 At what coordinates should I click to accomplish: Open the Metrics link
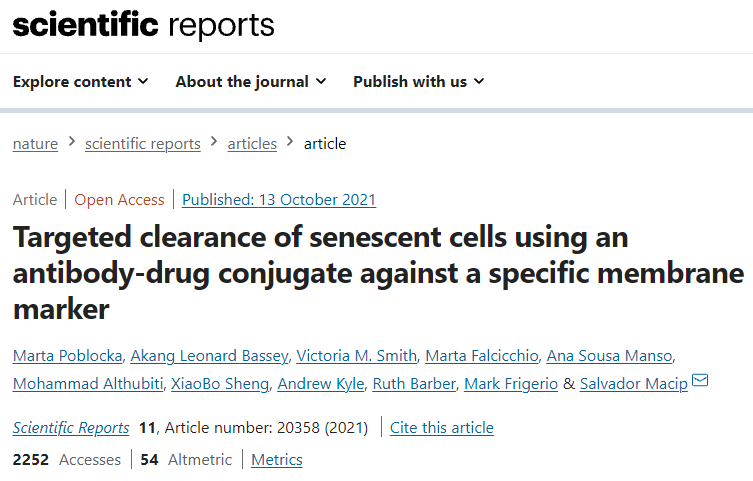pyautogui.click(x=277, y=460)
